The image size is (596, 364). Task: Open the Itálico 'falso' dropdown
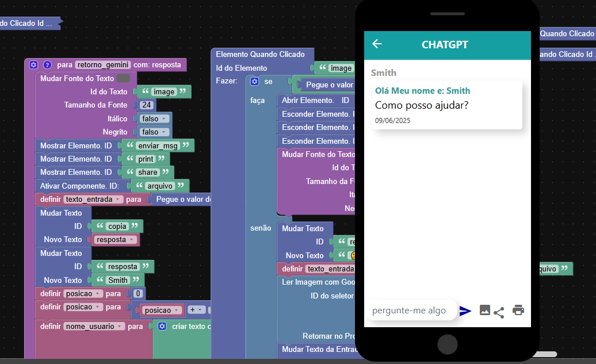pyautogui.click(x=154, y=119)
